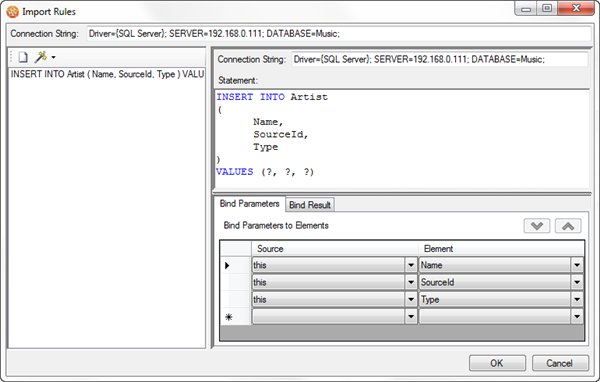The width and height of the screenshot is (600, 382).
Task: Open Source dropdown in new empty row
Action: pos(411,317)
